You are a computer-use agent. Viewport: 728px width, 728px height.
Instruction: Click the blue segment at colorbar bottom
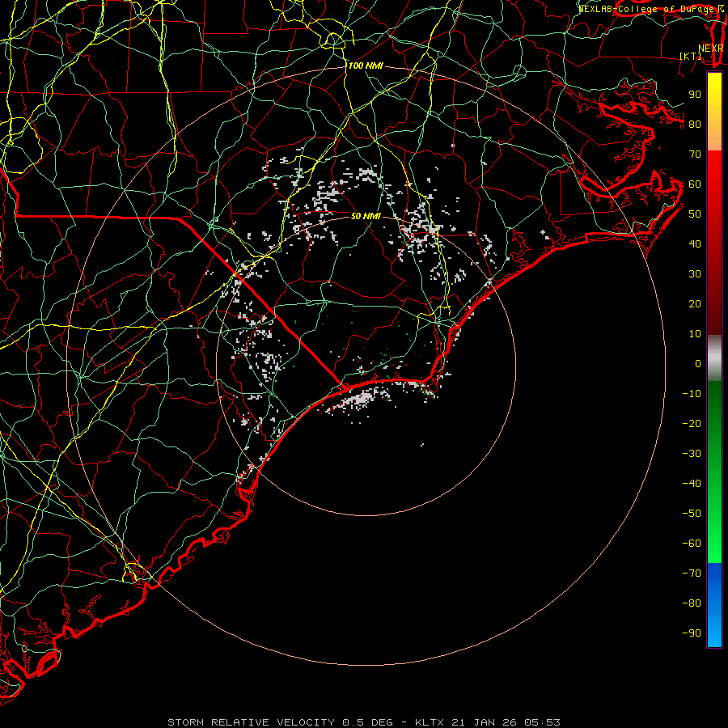714,605
